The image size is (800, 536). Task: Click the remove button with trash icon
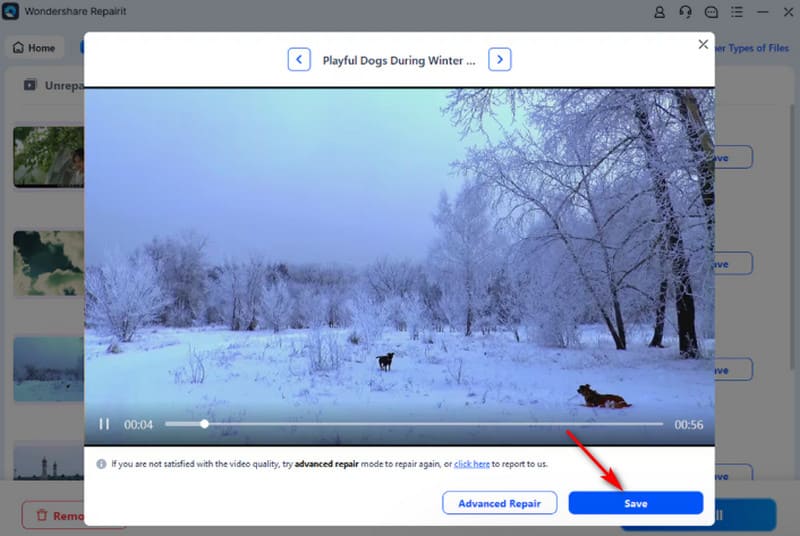click(x=52, y=516)
